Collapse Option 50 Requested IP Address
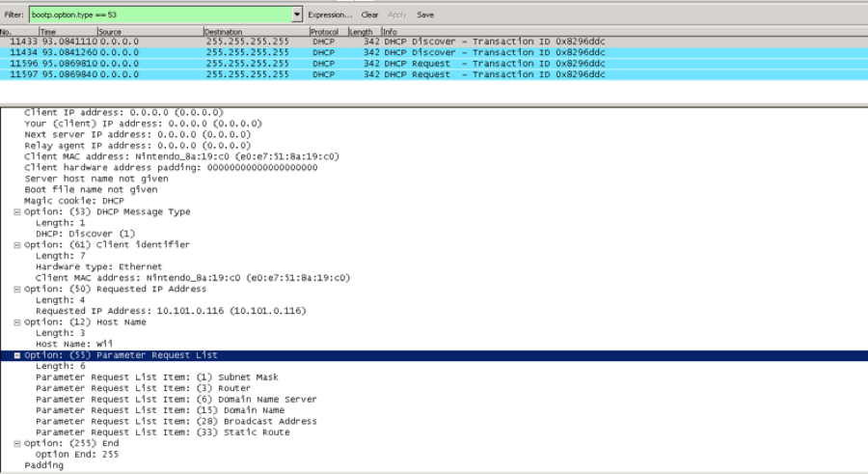The width and height of the screenshot is (868, 474). tap(16, 289)
